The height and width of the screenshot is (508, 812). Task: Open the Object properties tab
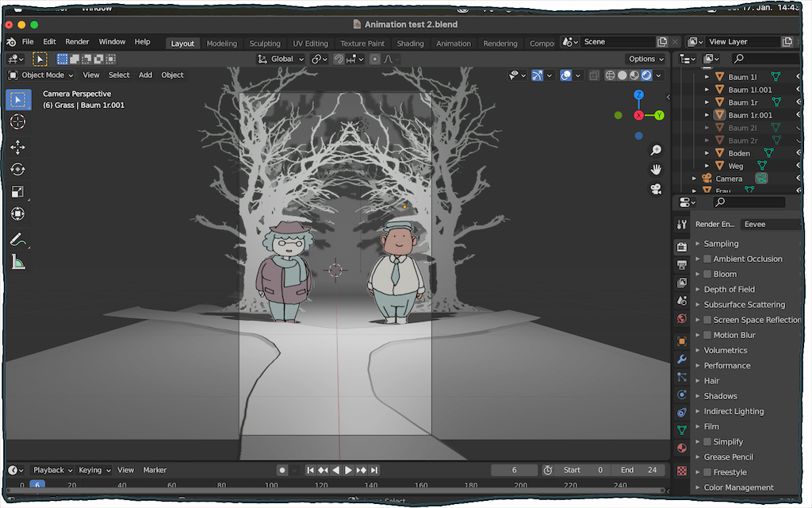click(x=682, y=341)
